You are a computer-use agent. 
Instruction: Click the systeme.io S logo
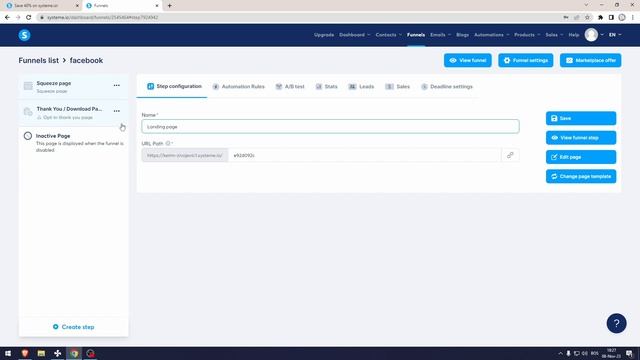click(x=24, y=35)
